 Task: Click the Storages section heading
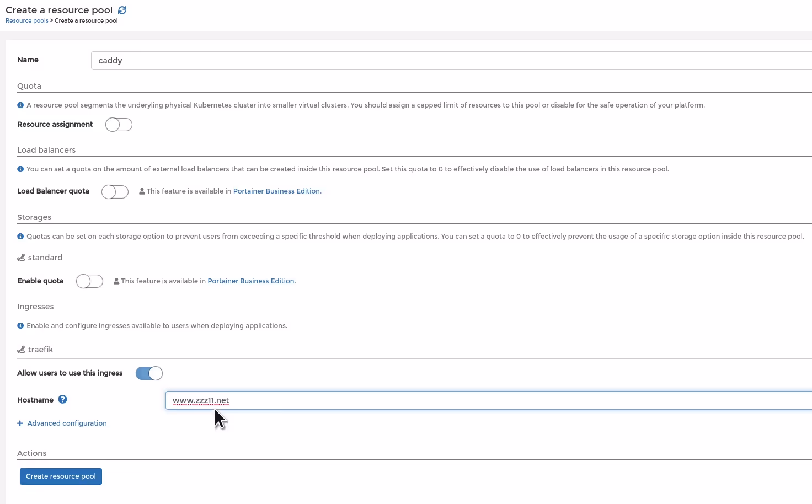34,217
